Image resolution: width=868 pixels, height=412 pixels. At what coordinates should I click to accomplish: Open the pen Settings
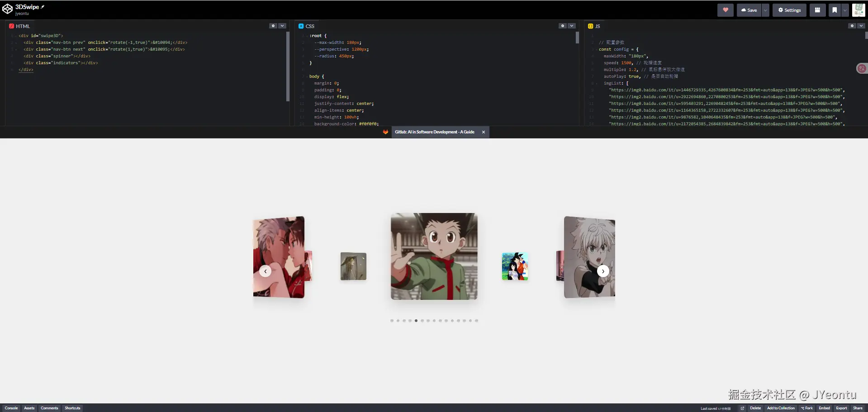coord(789,10)
